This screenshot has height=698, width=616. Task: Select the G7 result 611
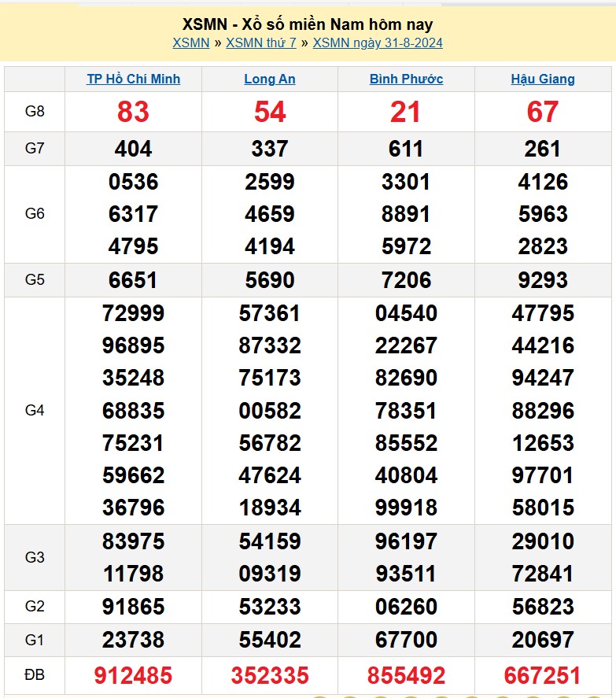(406, 149)
